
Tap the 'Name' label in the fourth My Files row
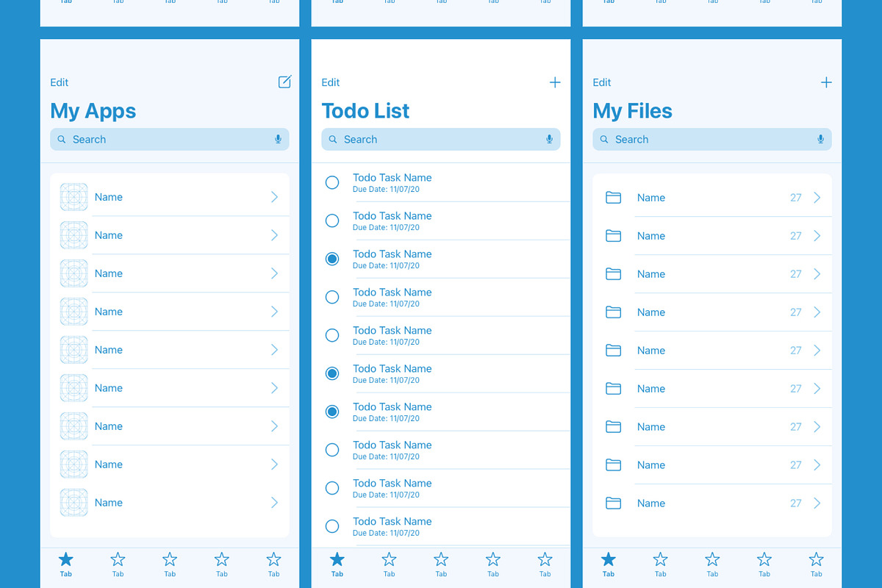click(651, 312)
